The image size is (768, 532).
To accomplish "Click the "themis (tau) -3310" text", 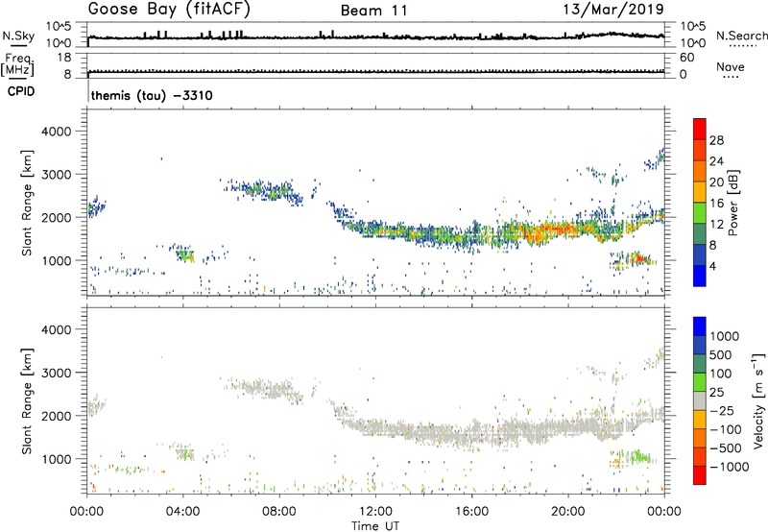I will pyautogui.click(x=152, y=95).
